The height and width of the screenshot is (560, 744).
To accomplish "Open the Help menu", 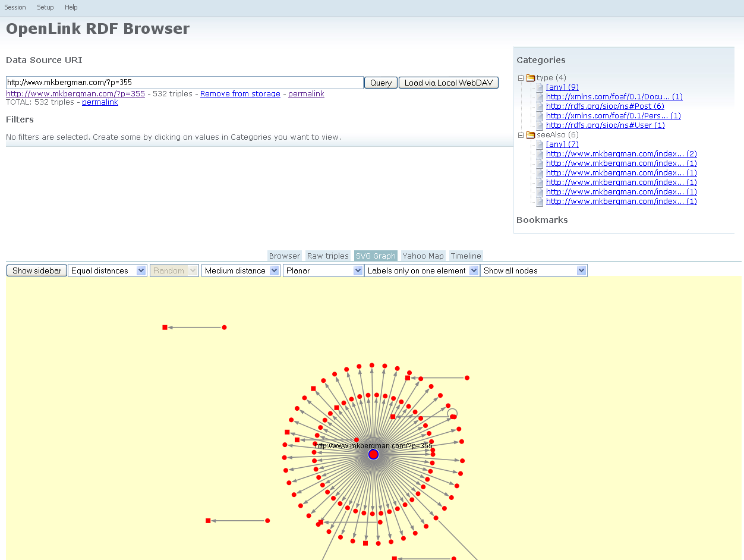I will point(71,7).
